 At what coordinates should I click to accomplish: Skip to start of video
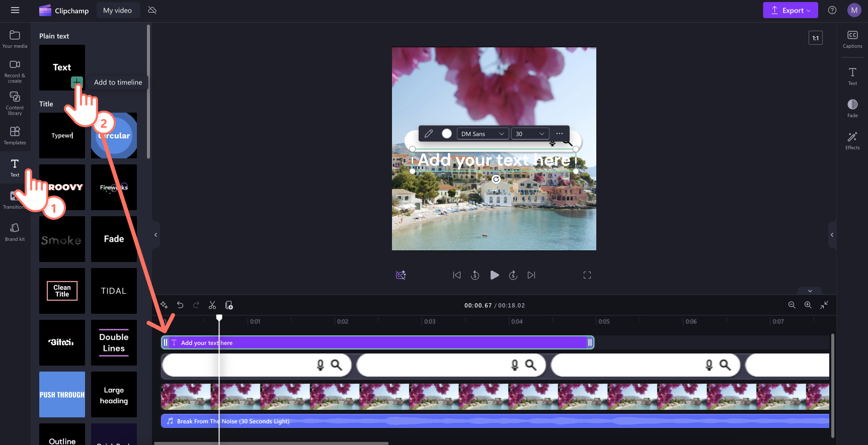tap(457, 275)
